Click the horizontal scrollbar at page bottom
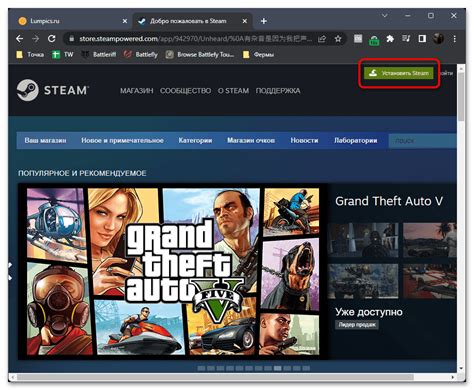474x390 pixels. pyautogui.click(x=216, y=377)
